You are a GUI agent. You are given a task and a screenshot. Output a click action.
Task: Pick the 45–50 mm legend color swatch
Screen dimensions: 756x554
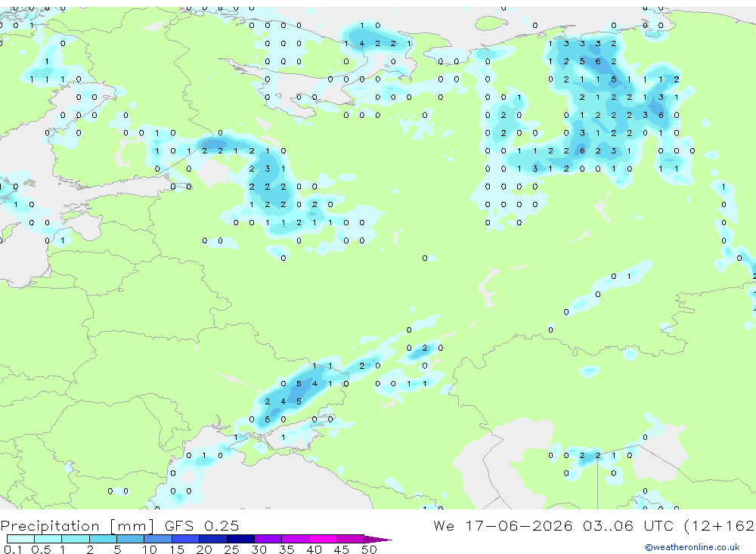[x=350, y=539]
